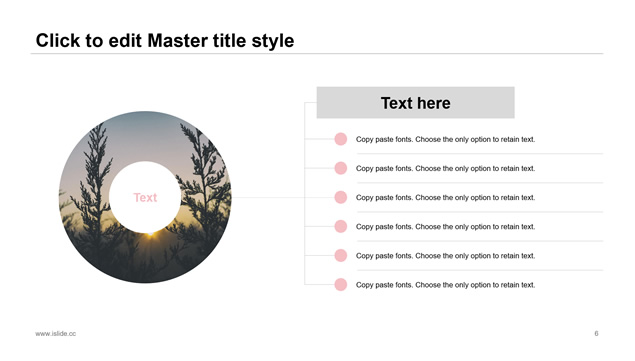Screen dimensions: 635x361
Task: Select the first 'Copy paste fonts' text line
Action: point(445,139)
